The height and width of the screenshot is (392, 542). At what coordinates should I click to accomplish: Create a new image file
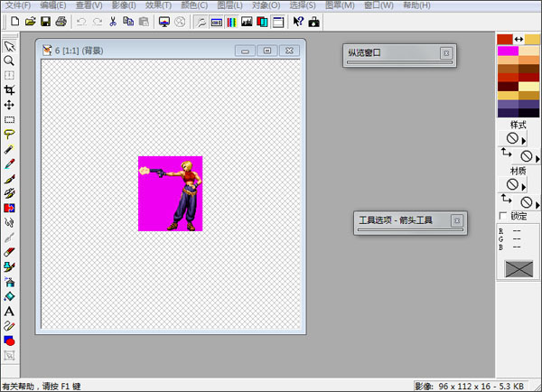pyautogui.click(x=14, y=22)
